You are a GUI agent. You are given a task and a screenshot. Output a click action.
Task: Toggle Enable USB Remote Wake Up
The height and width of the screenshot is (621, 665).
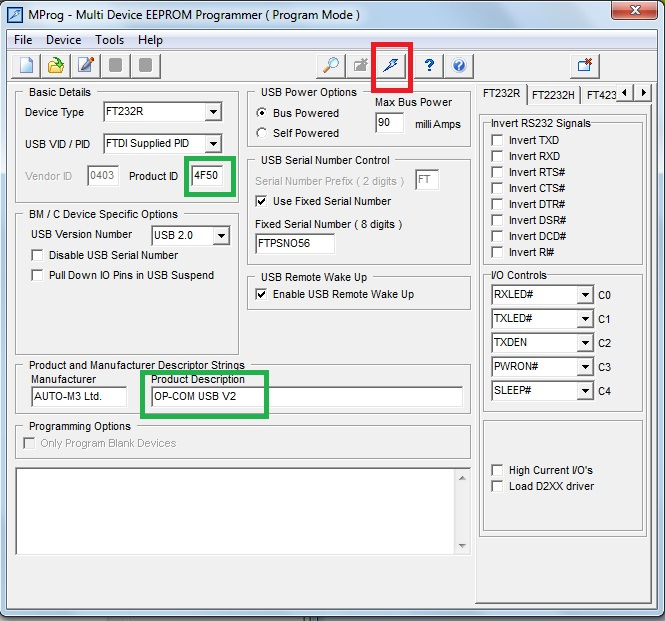[x=261, y=294]
